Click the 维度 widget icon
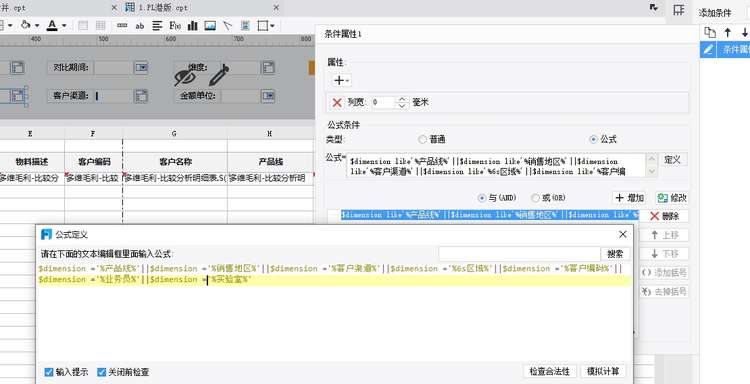Image resolution: width=750 pixels, height=384 pixels. [268, 67]
